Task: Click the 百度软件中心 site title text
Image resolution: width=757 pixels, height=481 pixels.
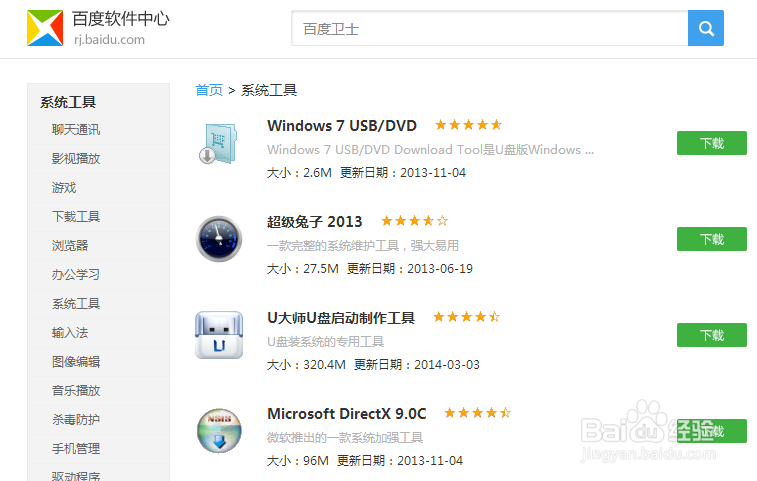Action: pyautogui.click(x=121, y=19)
